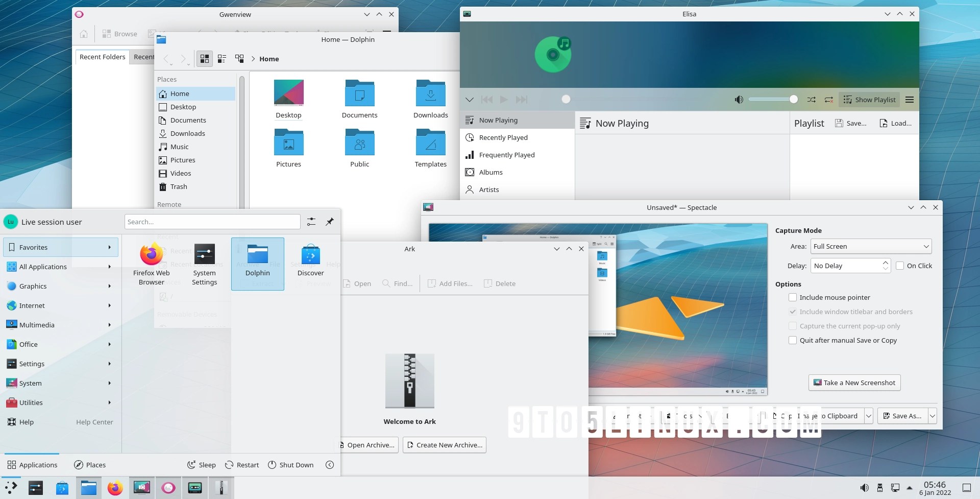Viewport: 980px width, 499px height.
Task: Select the Recent Folders tab in Gwenview
Action: [x=102, y=57]
